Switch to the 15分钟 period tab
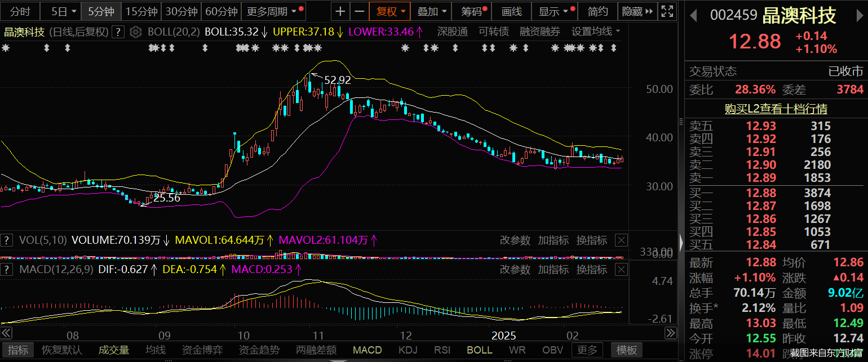 pos(141,11)
